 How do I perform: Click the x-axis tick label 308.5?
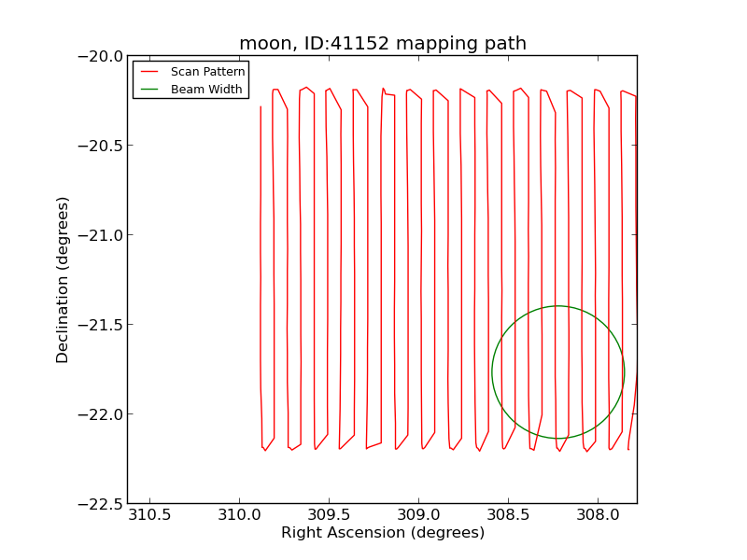(x=508, y=515)
